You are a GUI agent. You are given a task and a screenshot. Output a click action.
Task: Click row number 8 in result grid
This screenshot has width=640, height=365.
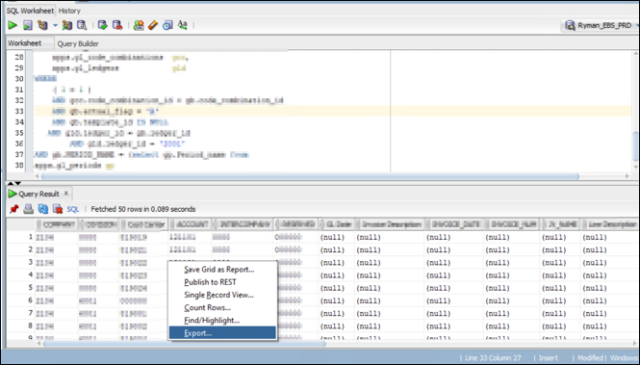click(x=30, y=325)
